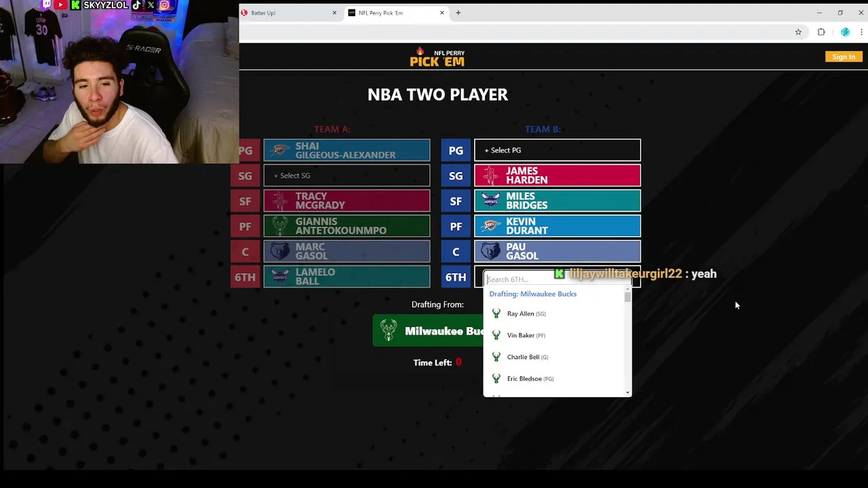Screen dimensions: 868x488
Task: Click the streamer webcam overlay
Action: [x=119, y=82]
